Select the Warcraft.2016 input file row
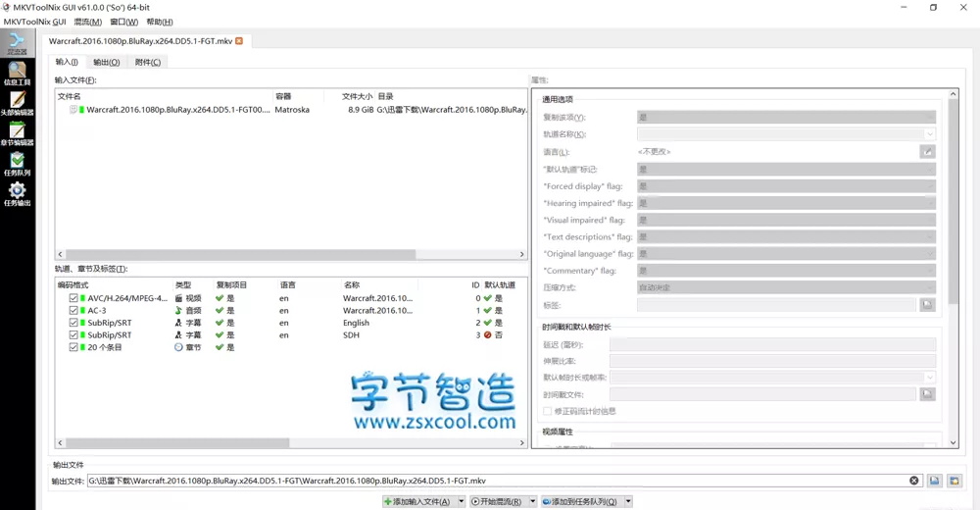Screen dimensions: 980x510 [291, 110]
